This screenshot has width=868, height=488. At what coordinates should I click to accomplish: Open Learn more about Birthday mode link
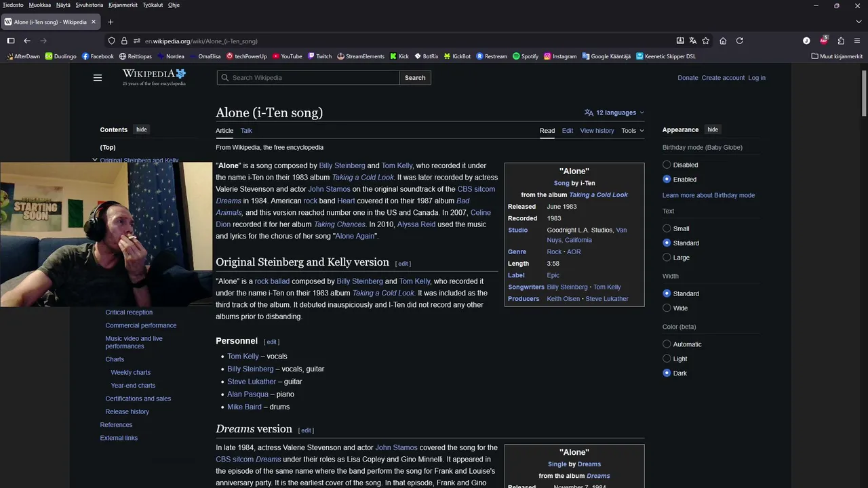coord(709,195)
